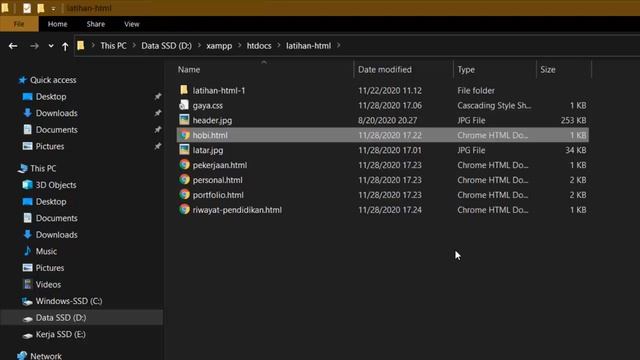Screen dimensions: 640x360
Task: Click the Quick access star icon
Action: point(22,80)
